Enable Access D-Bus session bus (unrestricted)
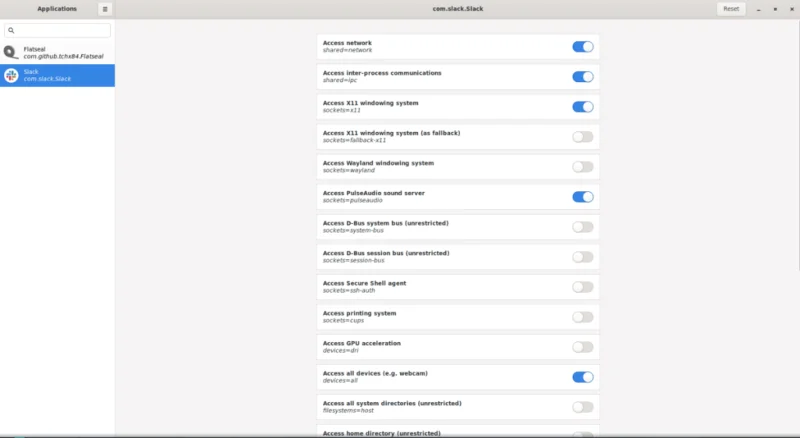800x438 pixels. [x=583, y=257]
